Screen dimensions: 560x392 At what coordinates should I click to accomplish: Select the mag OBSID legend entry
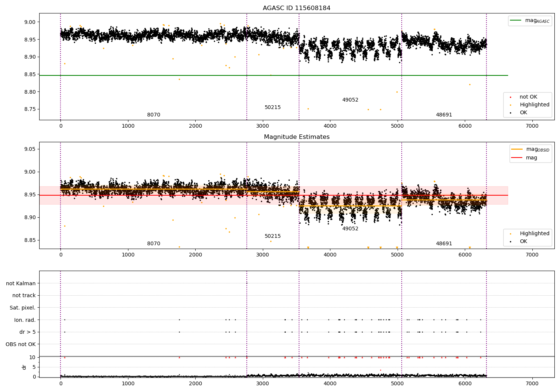(x=531, y=149)
